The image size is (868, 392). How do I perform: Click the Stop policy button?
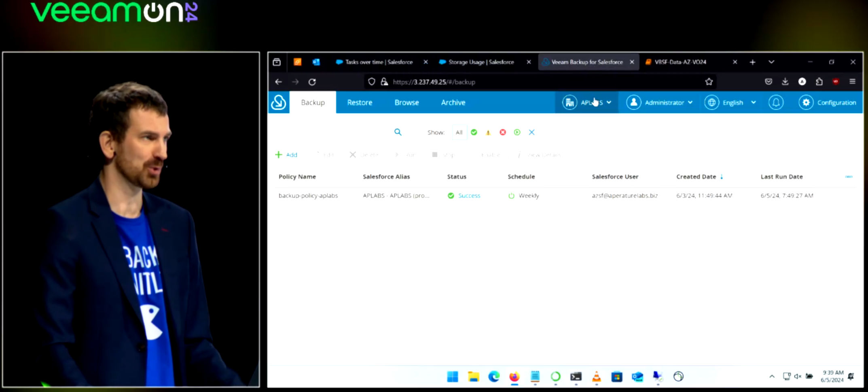pos(444,155)
